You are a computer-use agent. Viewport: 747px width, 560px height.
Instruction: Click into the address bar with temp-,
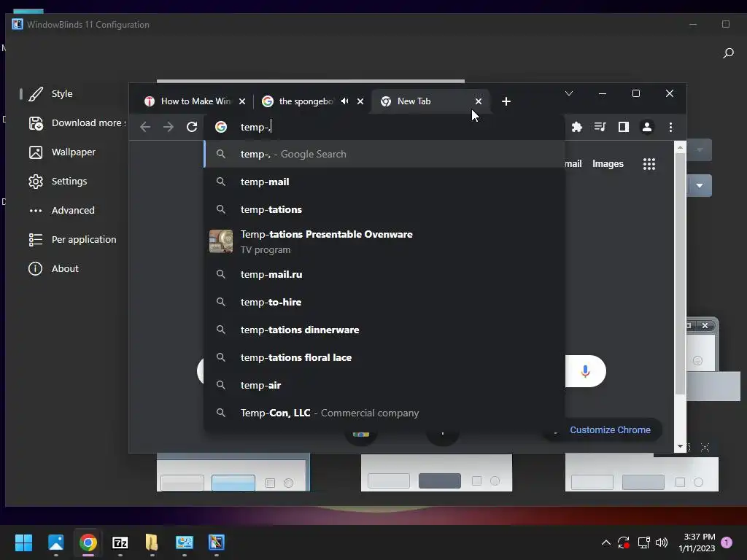(385, 127)
